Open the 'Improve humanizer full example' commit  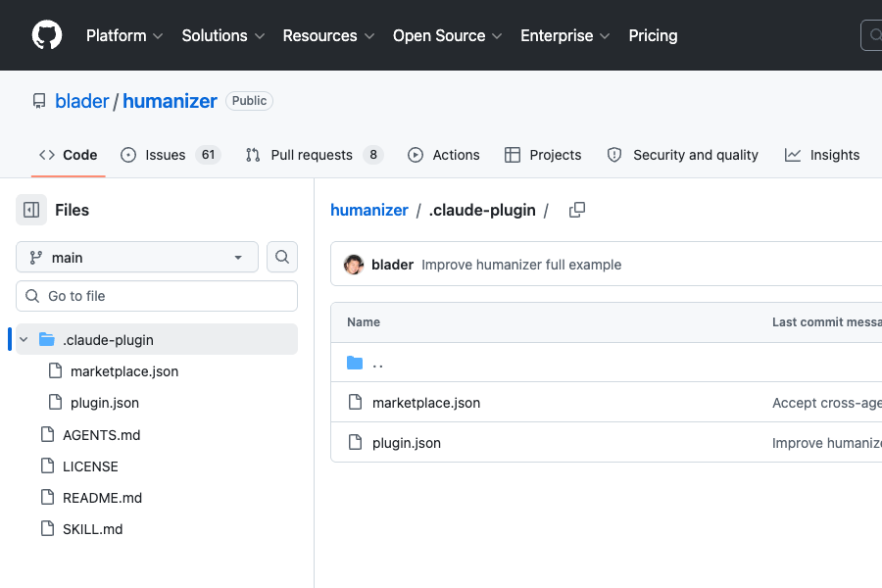pyautogui.click(x=521, y=265)
